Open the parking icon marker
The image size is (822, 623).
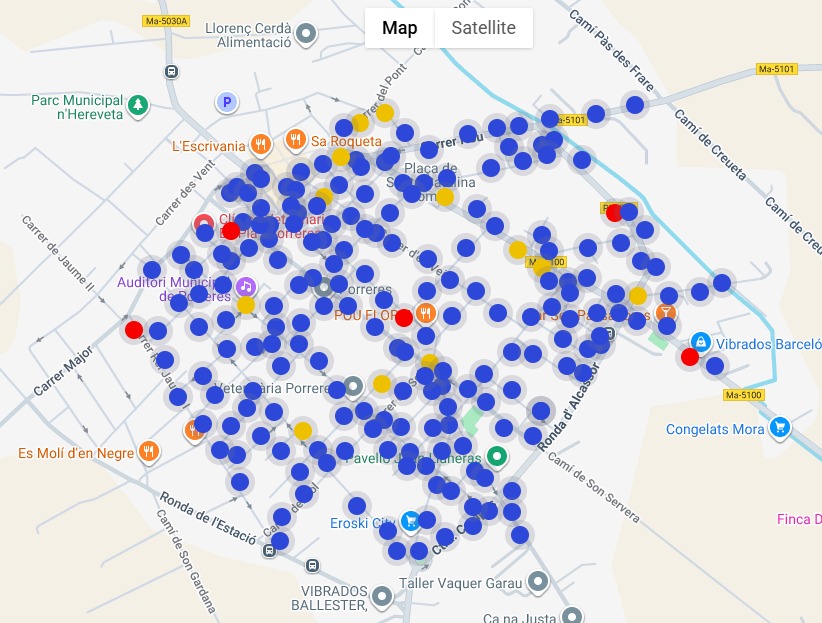(227, 102)
